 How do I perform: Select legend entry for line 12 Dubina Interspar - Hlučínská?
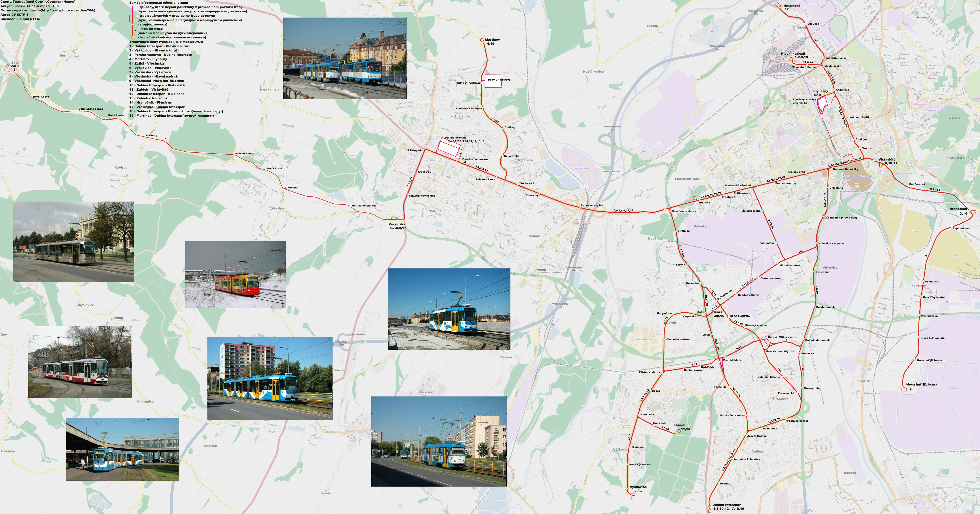click(x=157, y=94)
